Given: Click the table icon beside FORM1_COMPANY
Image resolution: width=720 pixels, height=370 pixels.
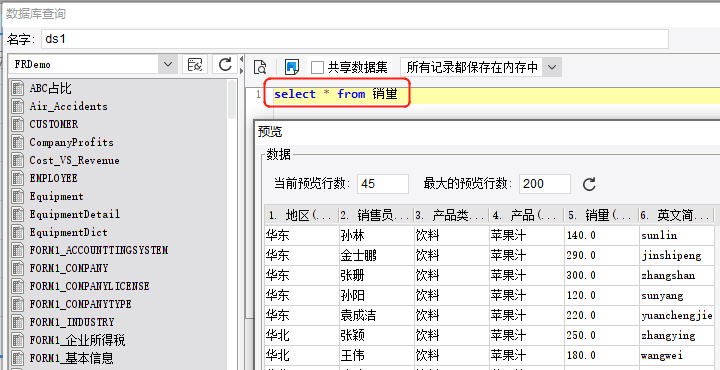Looking at the screenshot, I should pyautogui.click(x=18, y=268).
